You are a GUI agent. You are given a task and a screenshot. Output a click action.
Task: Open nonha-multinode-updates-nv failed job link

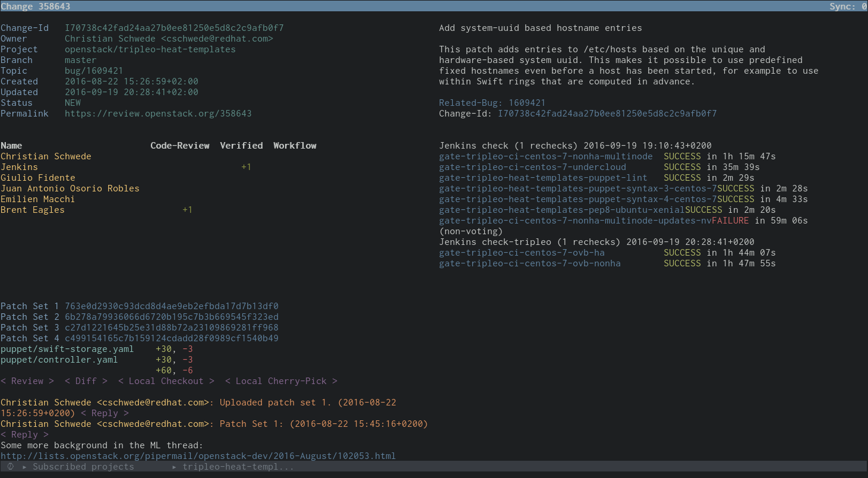click(575, 221)
